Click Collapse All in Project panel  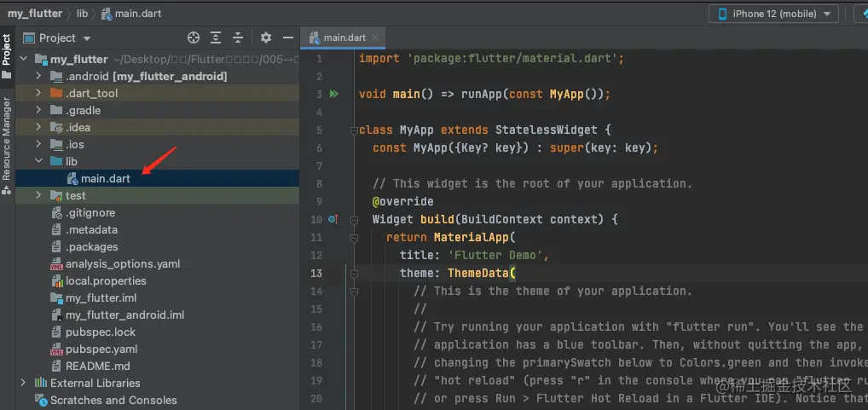point(238,38)
